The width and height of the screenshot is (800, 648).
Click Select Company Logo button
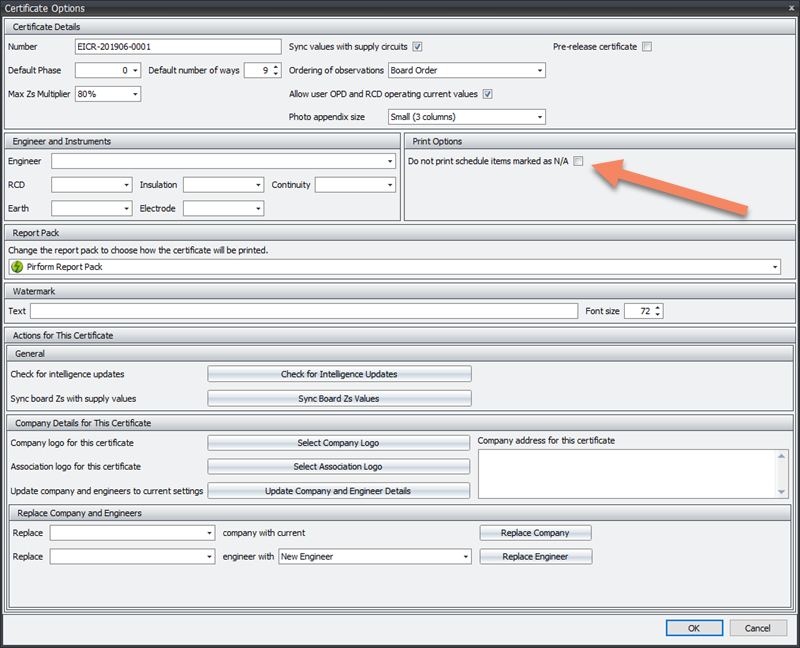point(338,443)
